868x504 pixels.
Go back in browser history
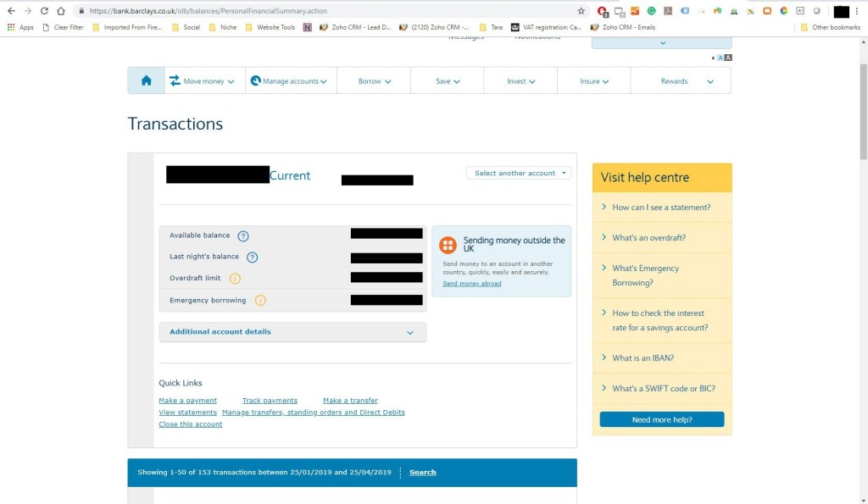point(11,10)
